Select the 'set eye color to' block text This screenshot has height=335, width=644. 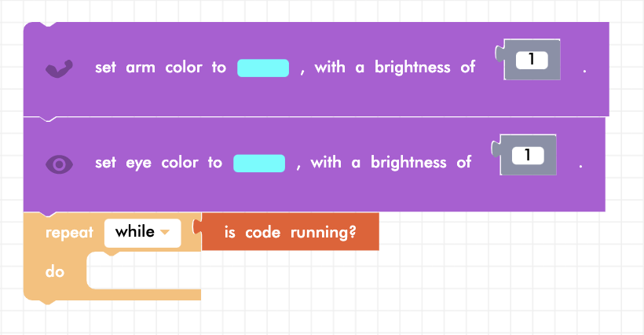click(x=158, y=163)
